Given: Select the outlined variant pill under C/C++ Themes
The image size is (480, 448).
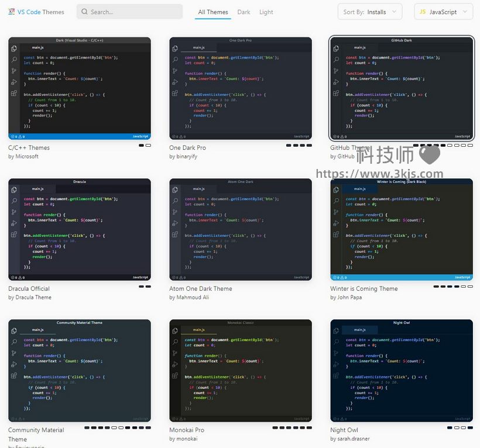Looking at the screenshot, I should click(148, 145).
